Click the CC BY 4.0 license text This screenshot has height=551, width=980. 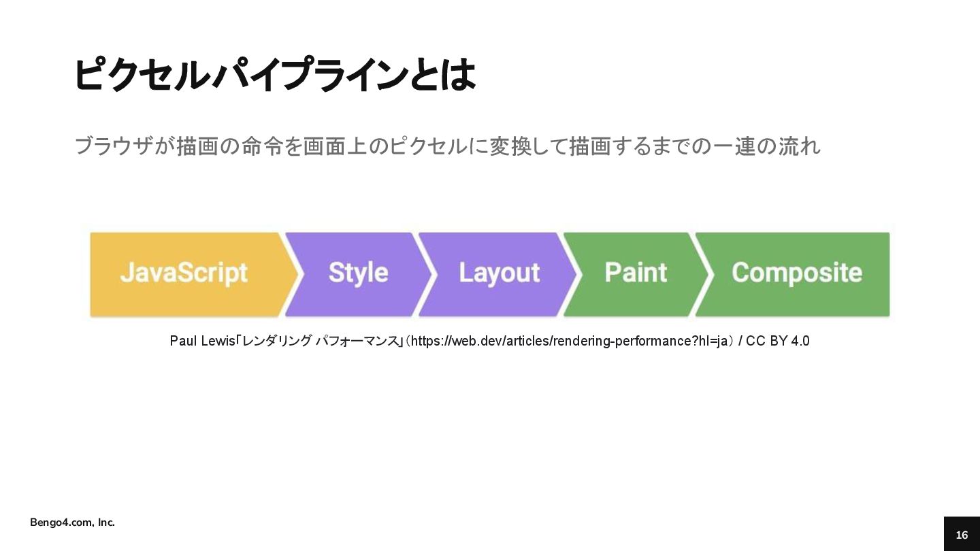[778, 341]
